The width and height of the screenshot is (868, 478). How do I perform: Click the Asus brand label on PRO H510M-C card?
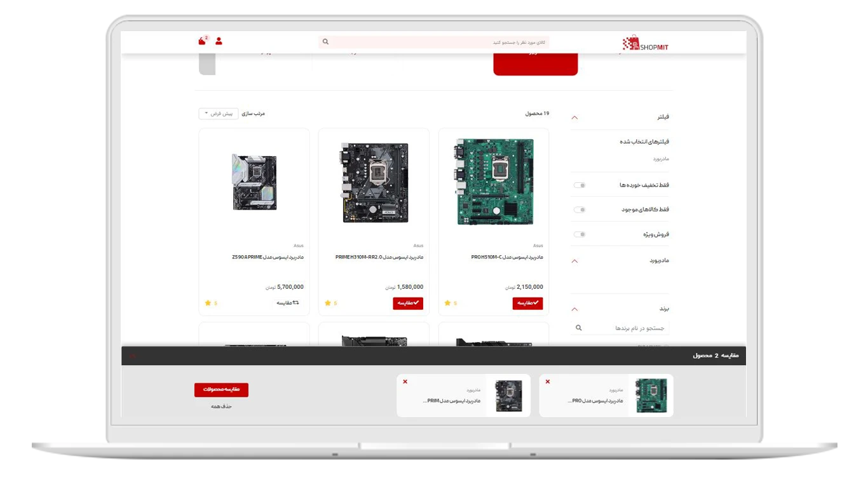(x=538, y=246)
